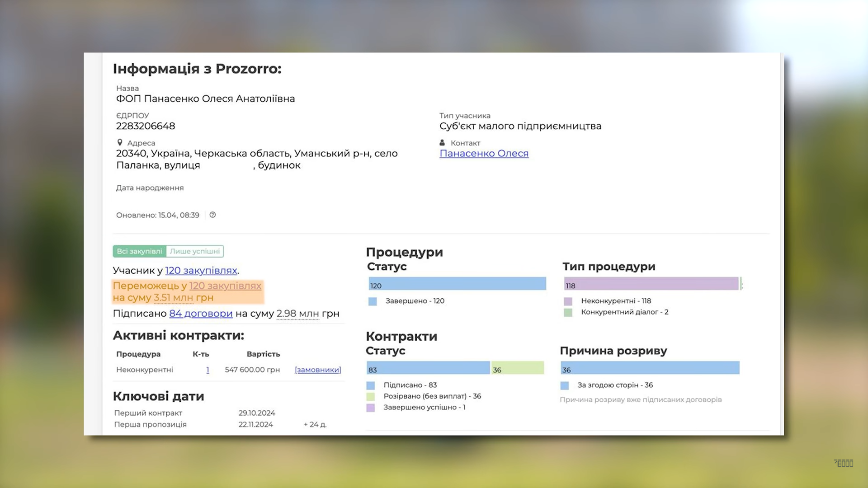Click the green 36 contracts bar segment

click(518, 368)
